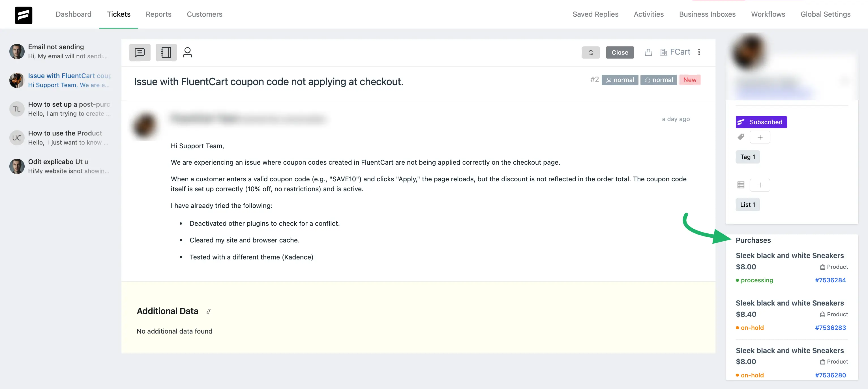868x389 pixels.
Task: Add a tag with plus button
Action: click(760, 137)
